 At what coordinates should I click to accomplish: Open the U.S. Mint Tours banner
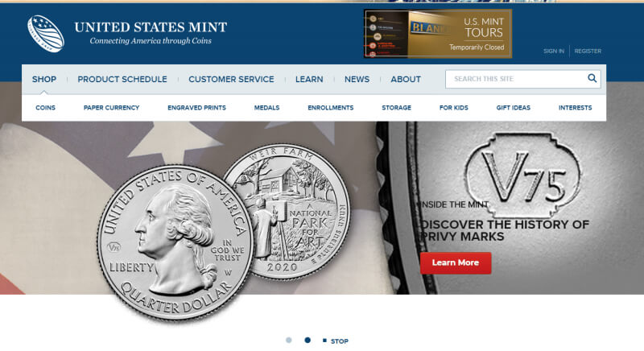[438, 34]
